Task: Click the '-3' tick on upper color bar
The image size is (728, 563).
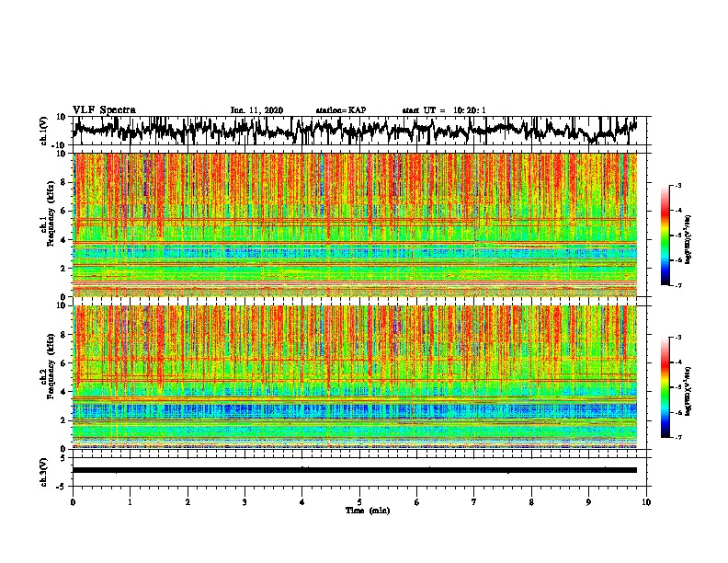Action: tap(677, 185)
